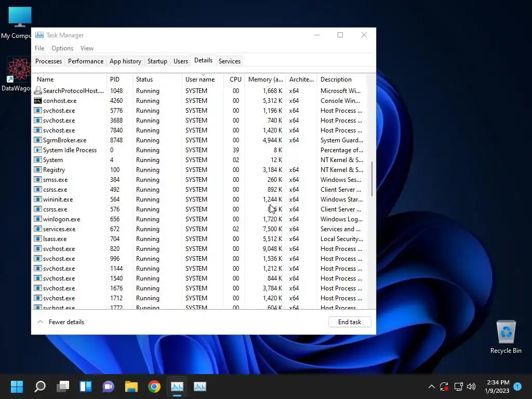The width and height of the screenshot is (532, 399).
Task: Open File Explorer from the taskbar
Action: [x=131, y=387]
